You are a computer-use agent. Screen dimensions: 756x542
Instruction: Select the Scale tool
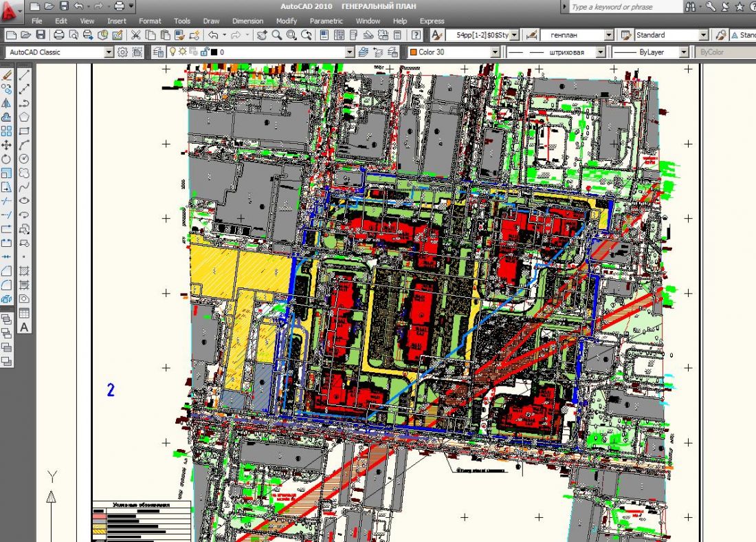(x=7, y=173)
